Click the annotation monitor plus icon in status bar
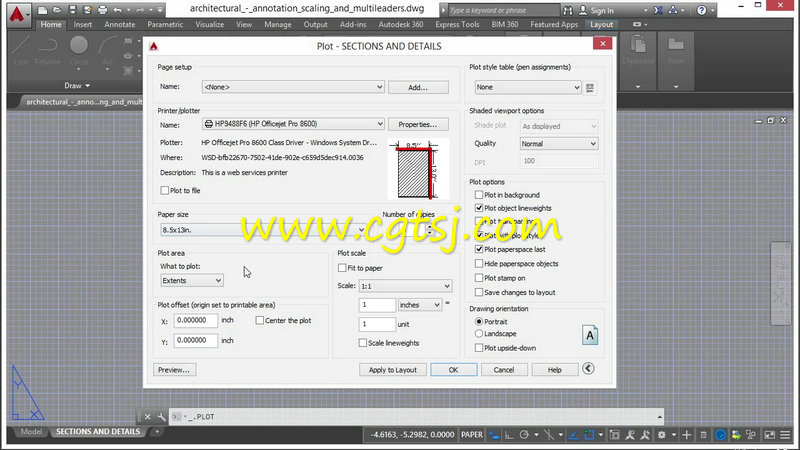This screenshot has width=800, height=450. pyautogui.click(x=687, y=435)
